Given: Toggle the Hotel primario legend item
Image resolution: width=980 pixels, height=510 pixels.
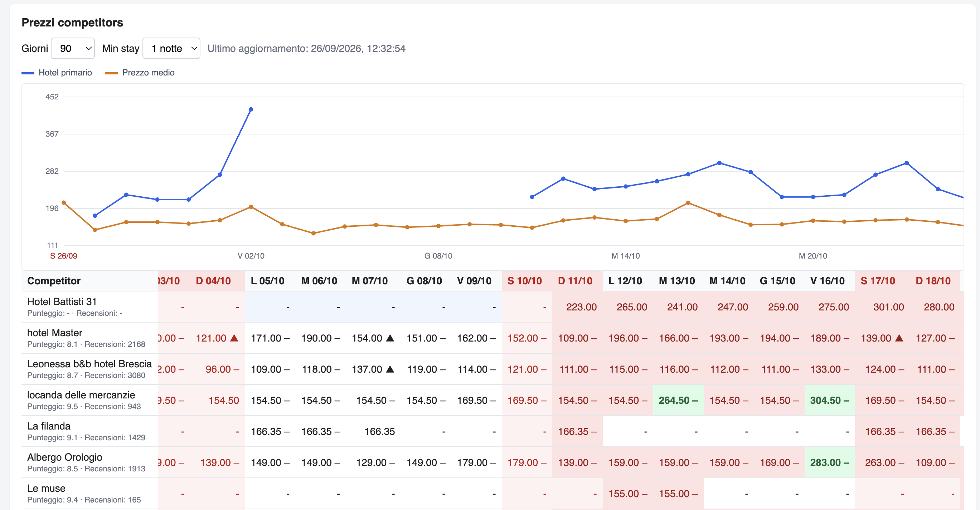Looking at the screenshot, I should pyautogui.click(x=57, y=73).
